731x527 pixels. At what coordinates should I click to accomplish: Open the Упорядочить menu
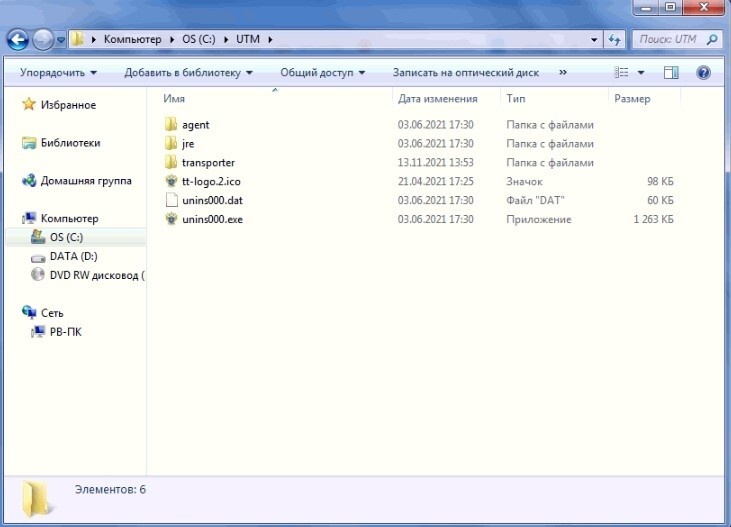(x=58, y=73)
